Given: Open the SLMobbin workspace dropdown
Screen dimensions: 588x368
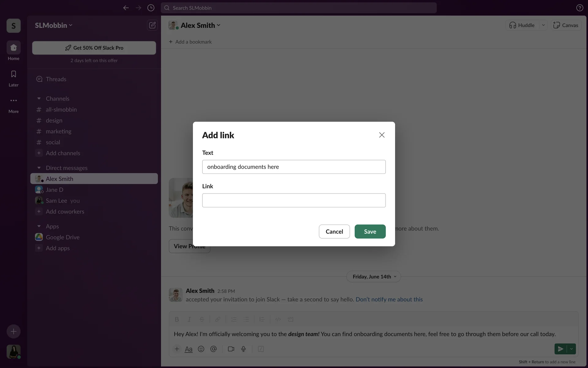Looking at the screenshot, I should [54, 25].
